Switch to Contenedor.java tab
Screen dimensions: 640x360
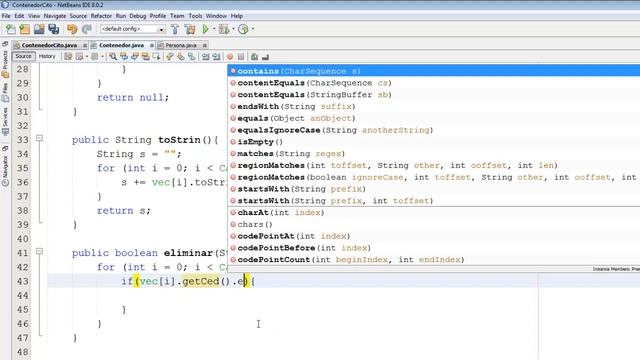[121, 45]
